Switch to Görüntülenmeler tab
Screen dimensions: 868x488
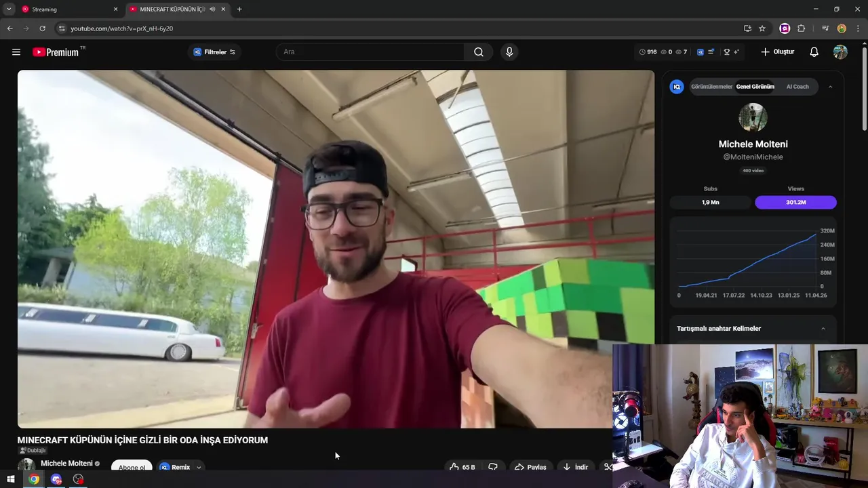(711, 87)
